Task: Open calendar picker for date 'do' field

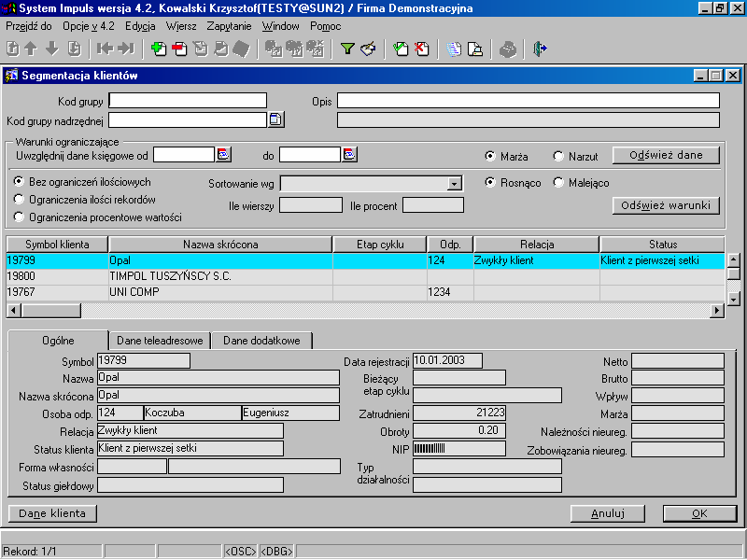Action: 349,154
